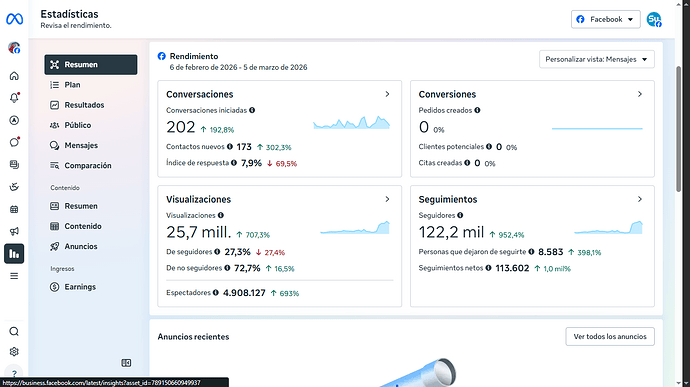Open the Search magnifier icon
690x387 pixels.
click(14, 332)
